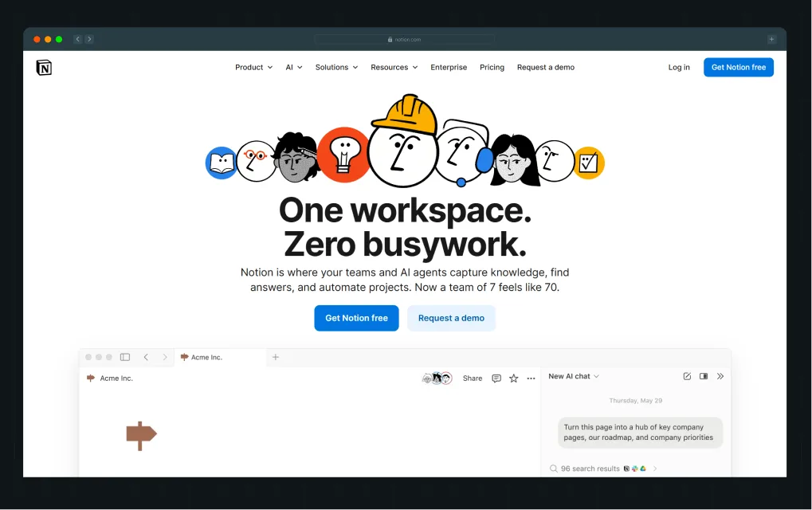Click the collaborator avatars group
This screenshot has height=510, width=812.
(437, 379)
